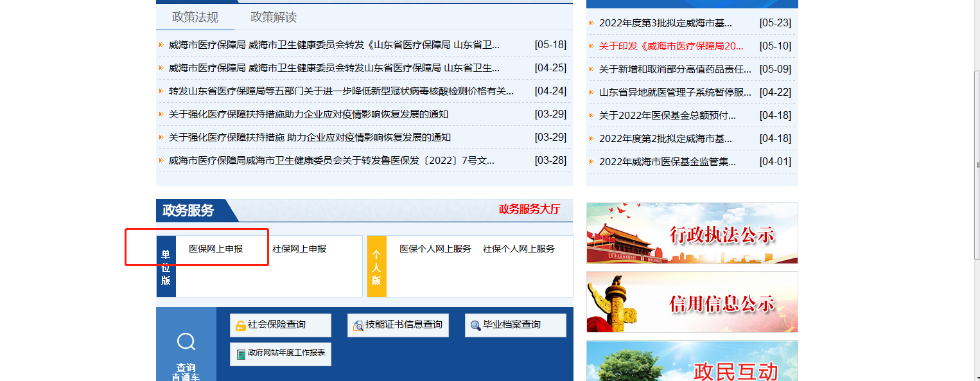Open 社保个人网上服务 link
The image size is (980, 381).
[x=519, y=249]
